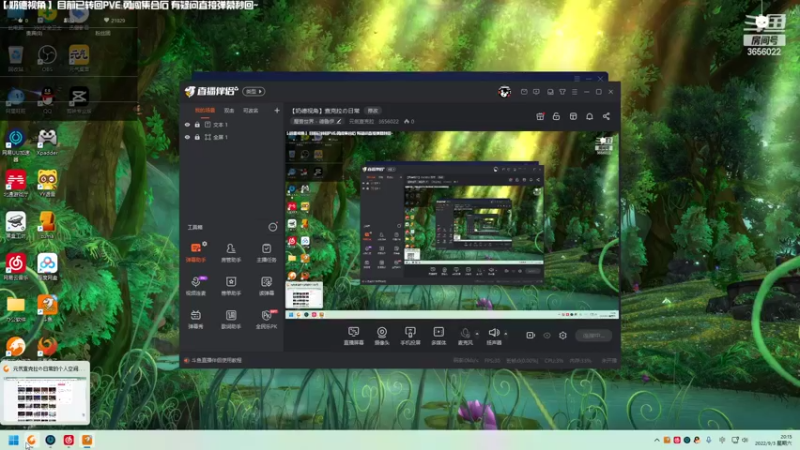
Task: Open the 榜单助手 star tool
Action: point(231,286)
